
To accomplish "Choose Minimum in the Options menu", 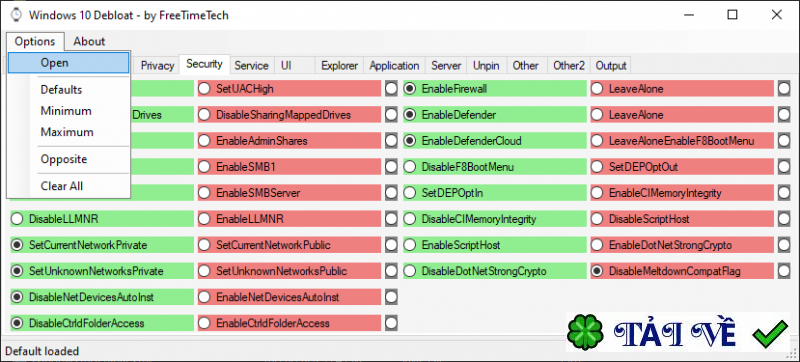I will pos(68,111).
